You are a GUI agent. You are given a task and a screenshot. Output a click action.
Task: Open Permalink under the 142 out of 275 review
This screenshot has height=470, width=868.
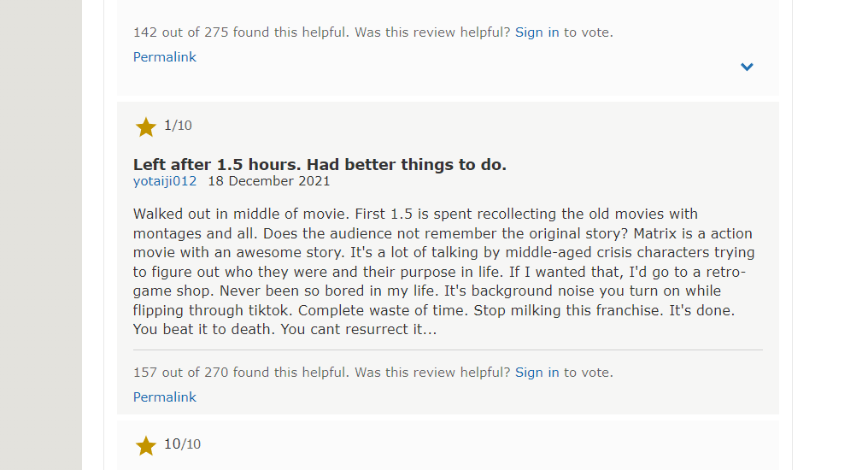point(164,57)
